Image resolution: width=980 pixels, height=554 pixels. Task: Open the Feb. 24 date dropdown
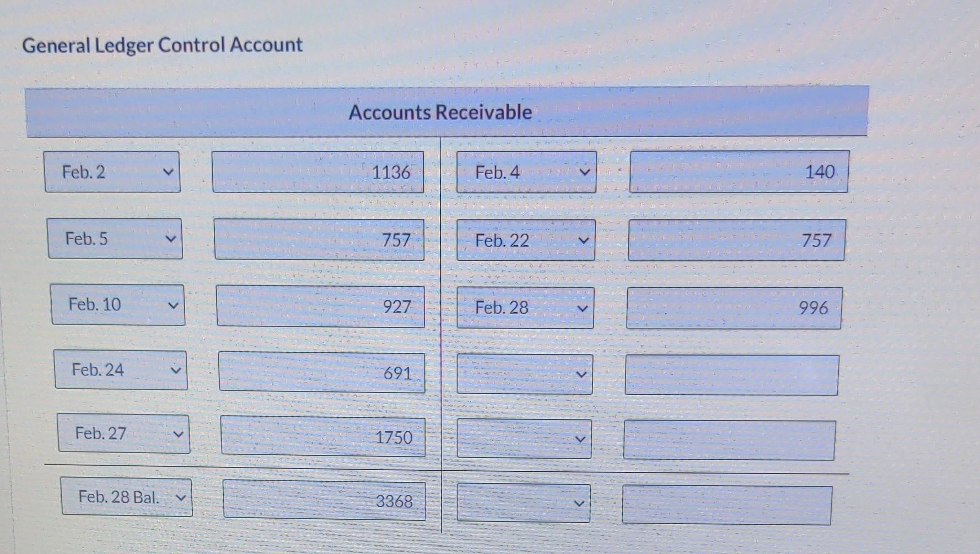click(x=120, y=370)
